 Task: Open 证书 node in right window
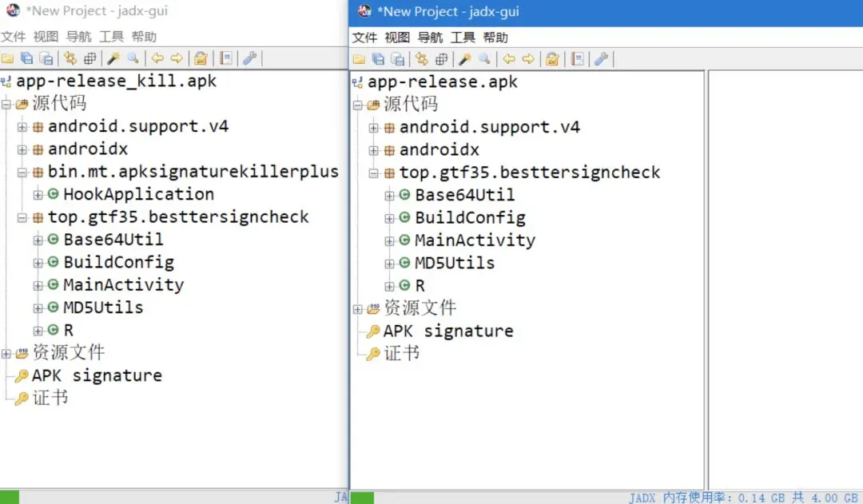click(x=402, y=353)
